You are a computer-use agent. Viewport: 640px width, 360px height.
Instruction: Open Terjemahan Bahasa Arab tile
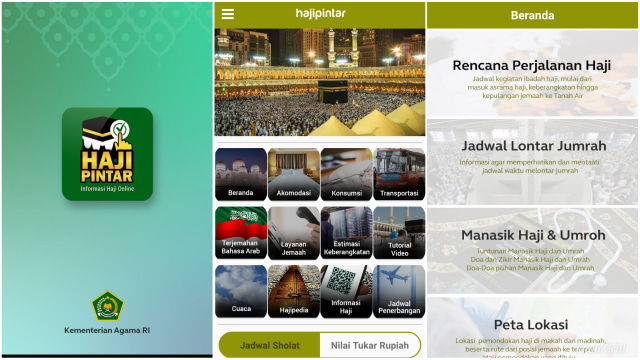(x=241, y=233)
